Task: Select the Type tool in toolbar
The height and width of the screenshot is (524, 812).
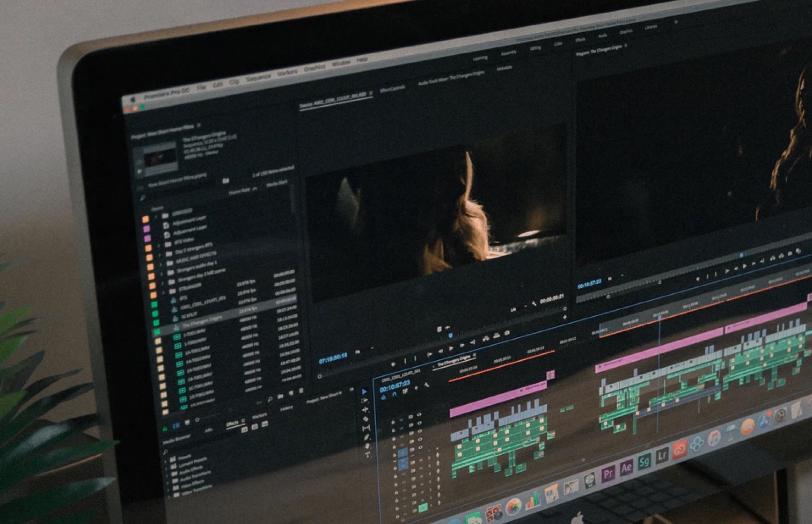Action: [x=368, y=455]
